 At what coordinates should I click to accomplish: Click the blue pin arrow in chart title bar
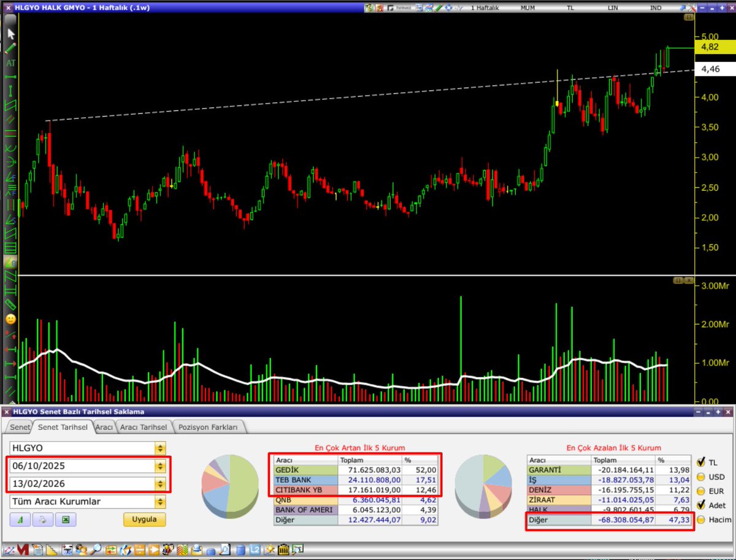pyautogui.click(x=683, y=7)
